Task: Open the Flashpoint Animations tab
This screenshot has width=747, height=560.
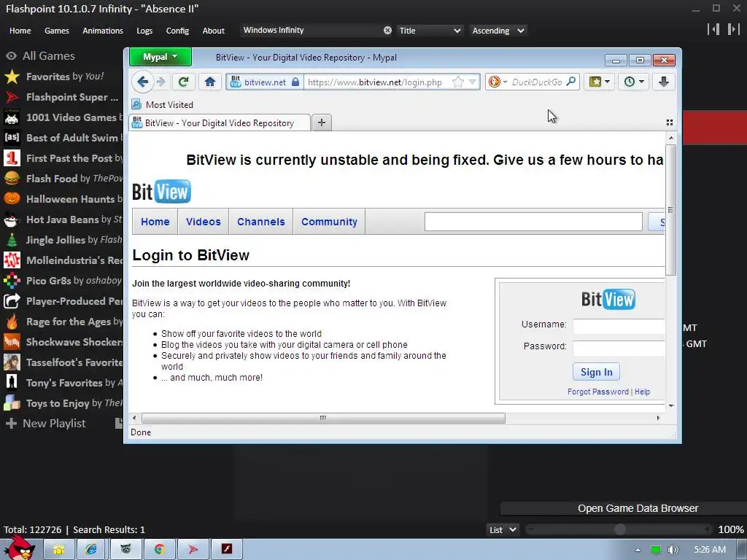Action: click(102, 31)
